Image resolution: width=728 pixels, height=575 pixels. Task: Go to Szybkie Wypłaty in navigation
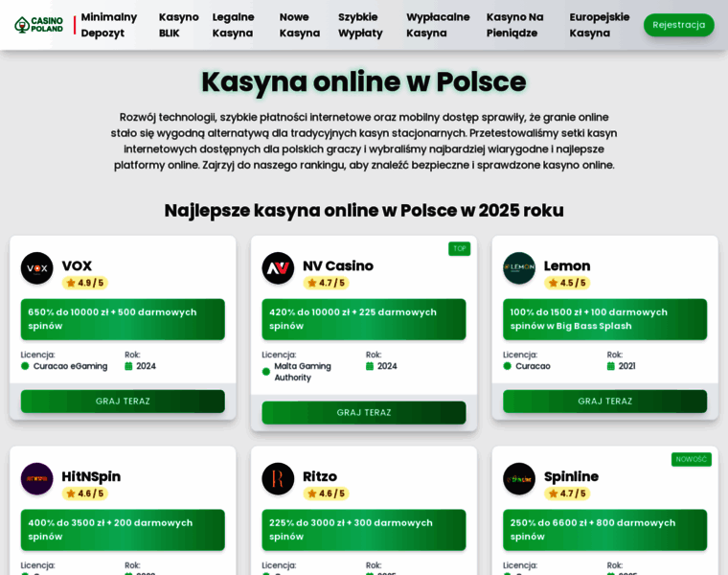360,25
